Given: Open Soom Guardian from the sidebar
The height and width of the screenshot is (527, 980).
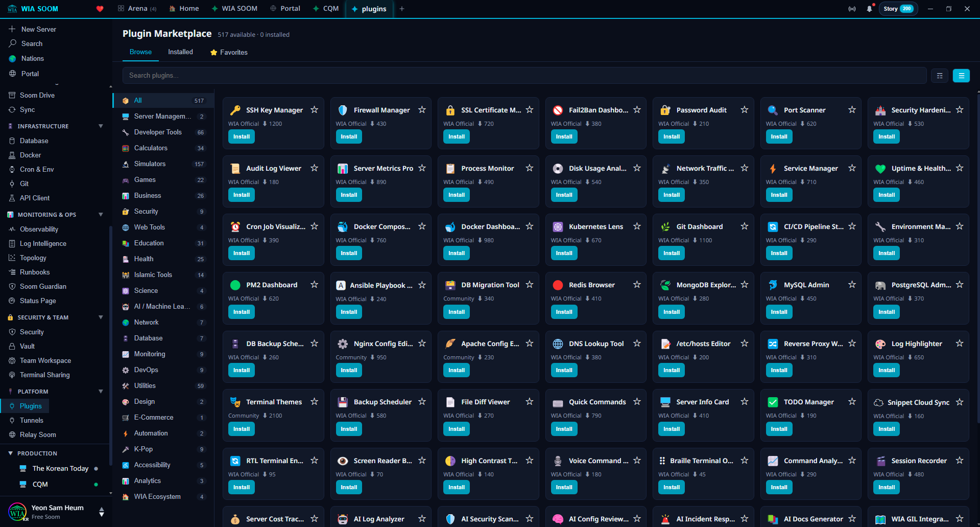Looking at the screenshot, I should tap(44, 286).
